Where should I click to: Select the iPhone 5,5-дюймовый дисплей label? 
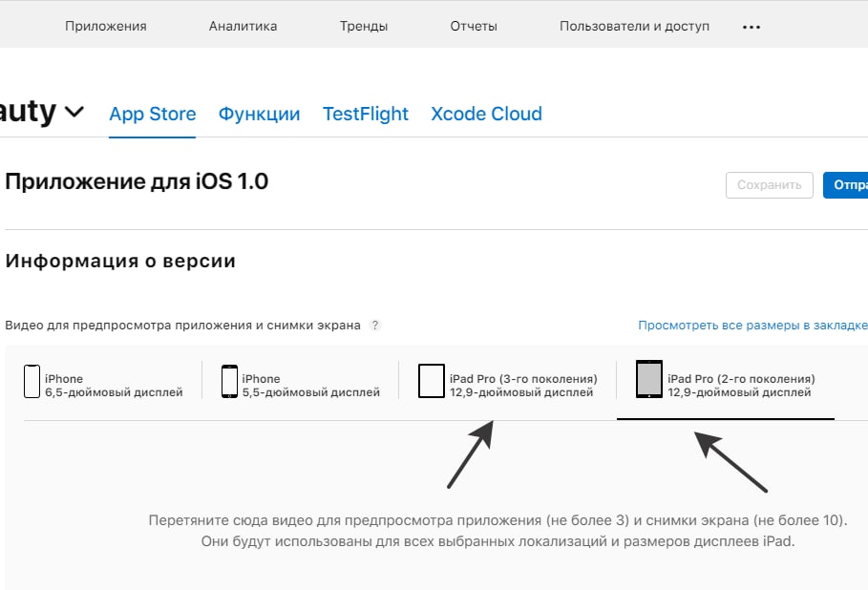point(310,385)
